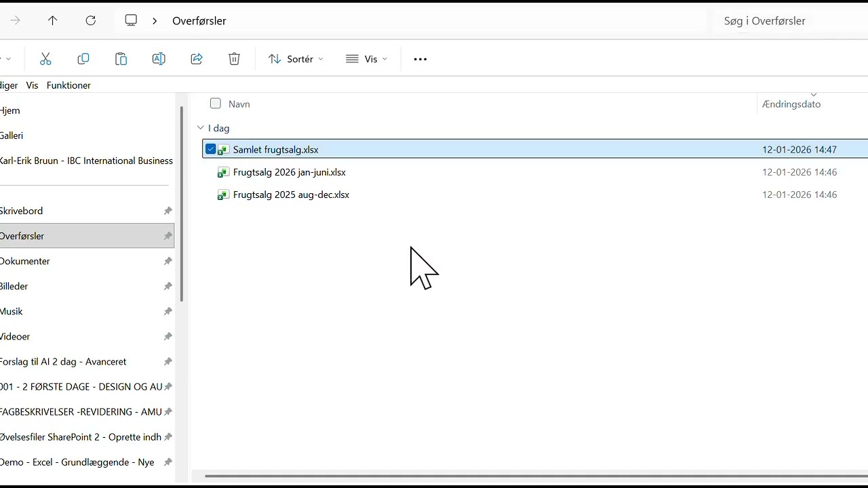Click Excel icon of Frugtsalg 2025 aug-dec.xlsx
The width and height of the screenshot is (868, 488).
pos(223,195)
